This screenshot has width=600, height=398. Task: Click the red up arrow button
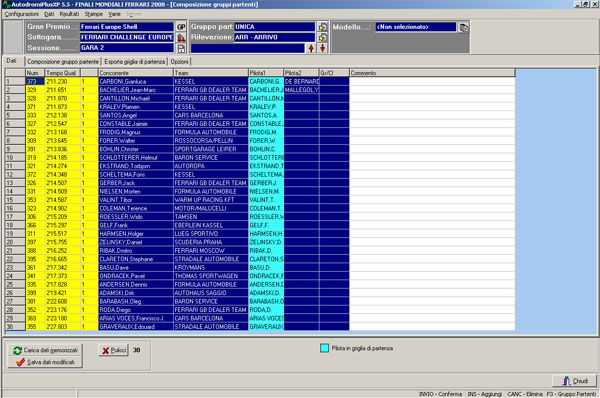(x=311, y=48)
